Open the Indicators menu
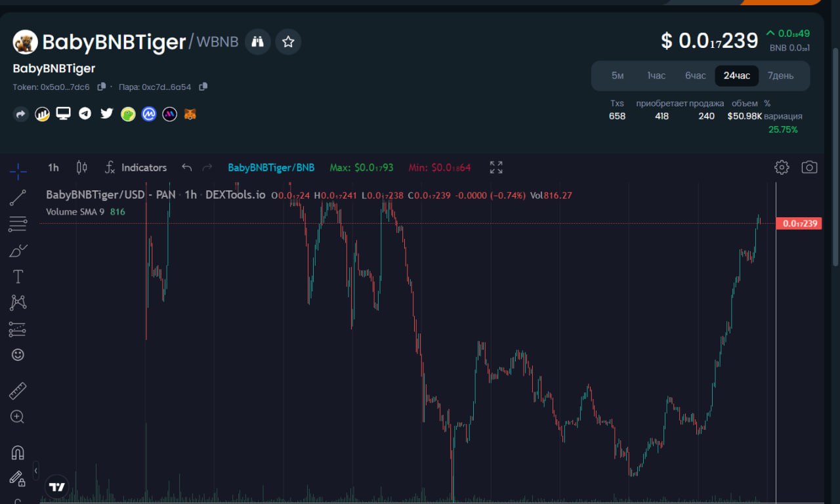The image size is (840, 504). point(136,167)
